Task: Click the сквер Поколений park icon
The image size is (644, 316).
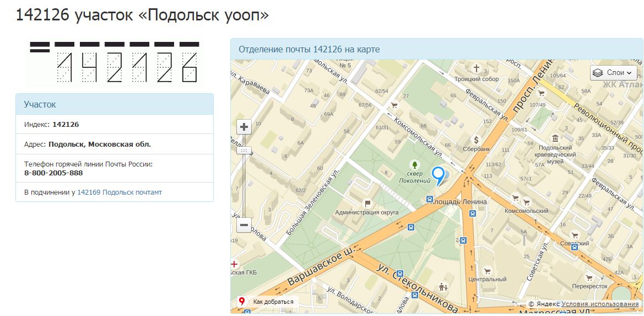Action: 414,165
